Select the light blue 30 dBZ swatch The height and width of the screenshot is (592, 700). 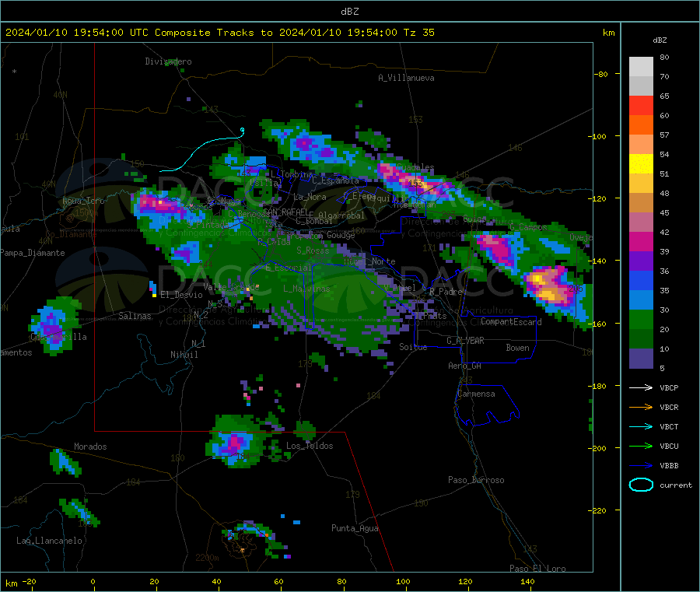pos(641,300)
